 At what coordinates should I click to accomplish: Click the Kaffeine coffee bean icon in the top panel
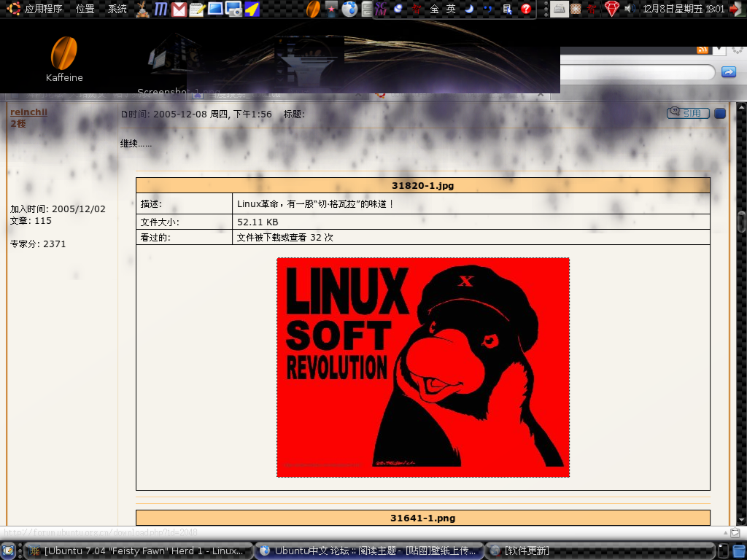point(313,9)
